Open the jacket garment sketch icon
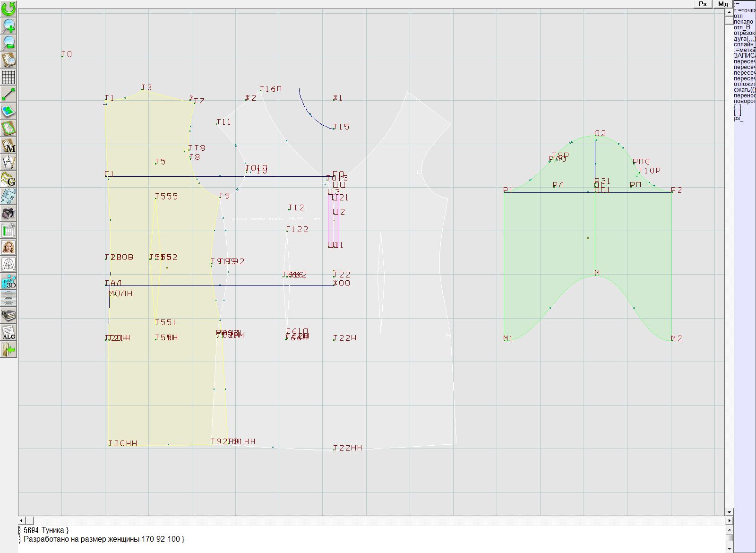 pos(9,264)
